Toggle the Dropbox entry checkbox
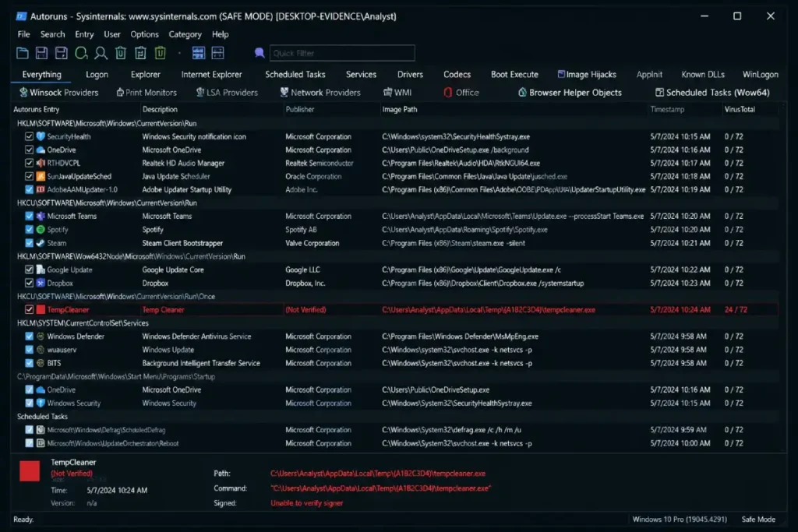 (29, 283)
